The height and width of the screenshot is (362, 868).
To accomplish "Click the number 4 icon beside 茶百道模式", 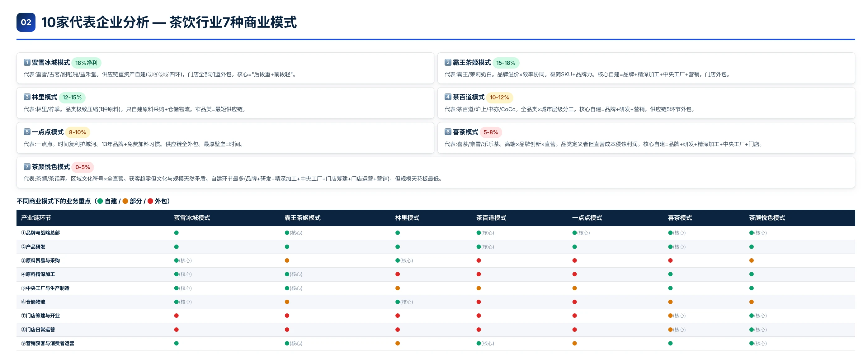I will pyautogui.click(x=448, y=97).
